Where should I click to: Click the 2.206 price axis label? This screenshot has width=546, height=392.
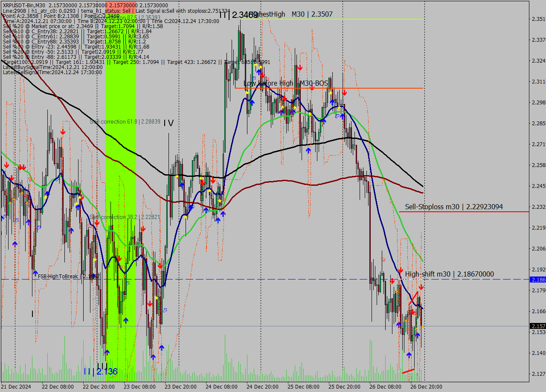538,248
